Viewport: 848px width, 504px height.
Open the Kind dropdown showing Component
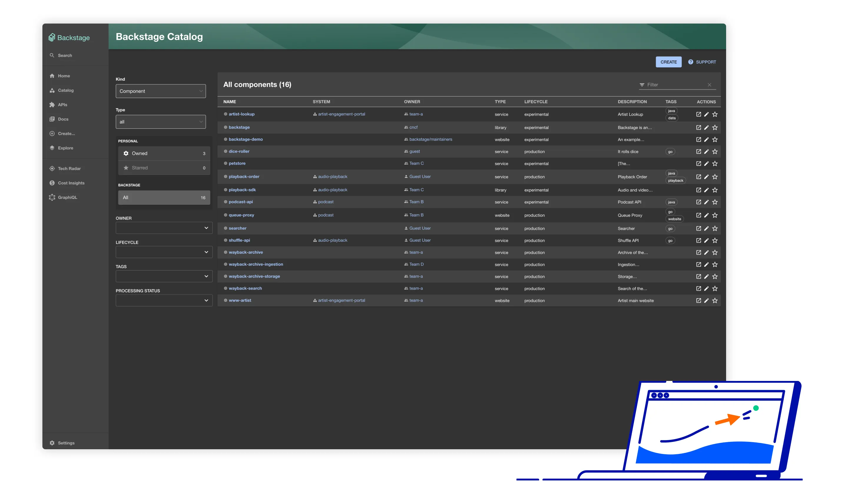coord(161,91)
